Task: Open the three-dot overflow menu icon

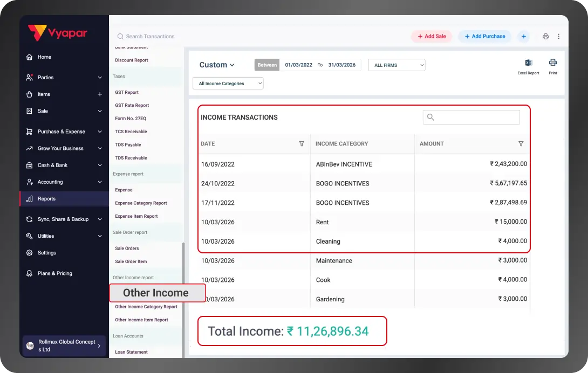Action: [x=559, y=36]
